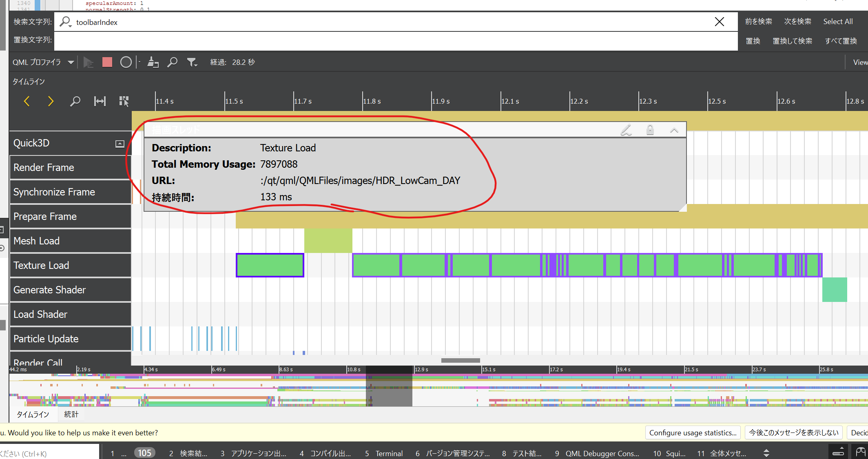
Task: Click the teal Generate Shader event block
Action: click(835, 290)
